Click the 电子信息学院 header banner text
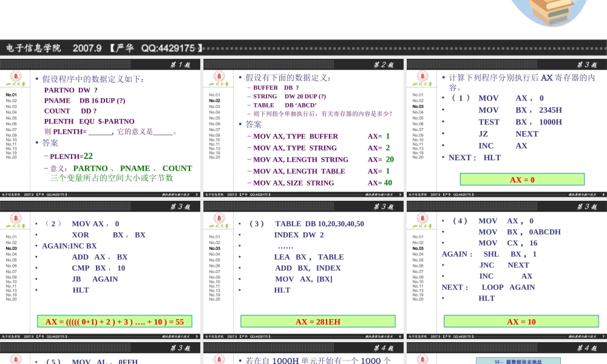The width and height of the screenshot is (607, 364). (34, 48)
